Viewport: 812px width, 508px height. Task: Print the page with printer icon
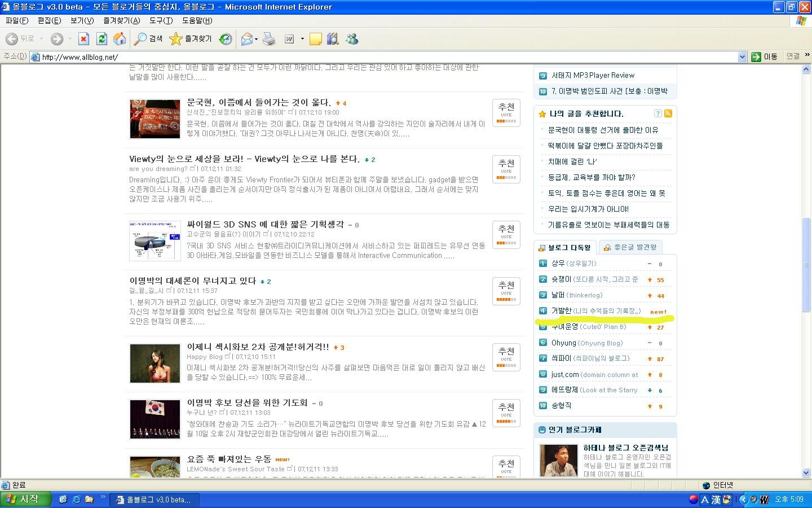click(269, 38)
